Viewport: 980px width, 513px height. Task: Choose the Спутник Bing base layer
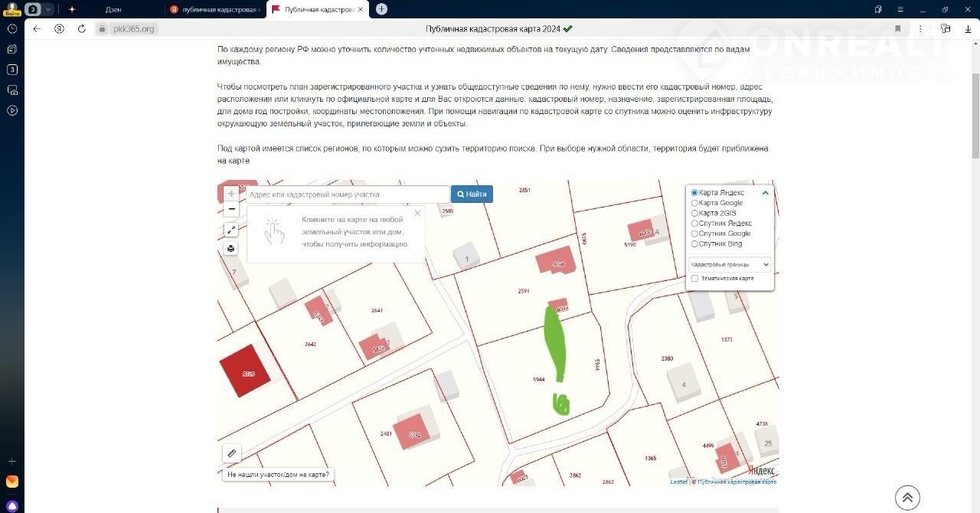coord(694,243)
